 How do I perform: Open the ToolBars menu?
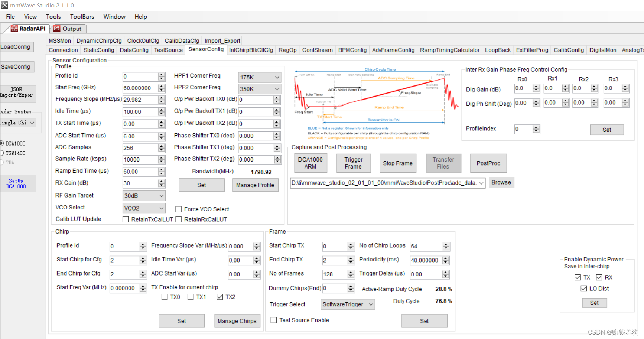click(x=82, y=17)
